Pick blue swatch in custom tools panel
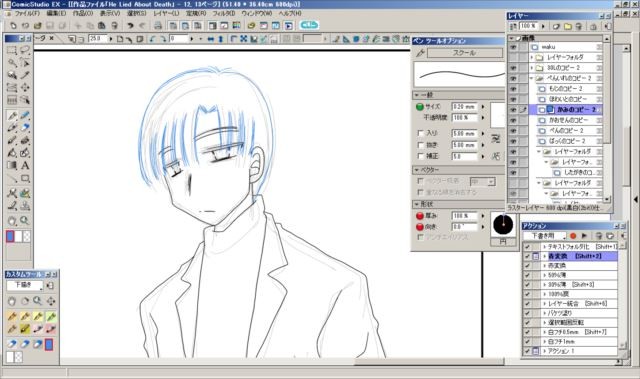The image size is (640, 379). pyautogui.click(x=49, y=345)
